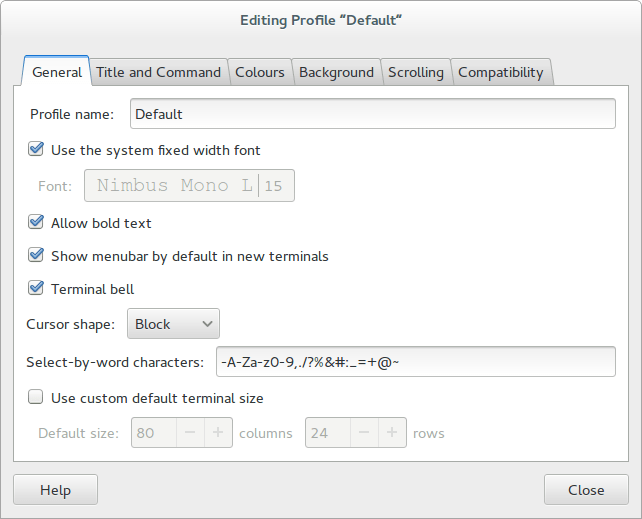Switch to the Title and Command tab
This screenshot has width=642, height=519.
point(159,72)
